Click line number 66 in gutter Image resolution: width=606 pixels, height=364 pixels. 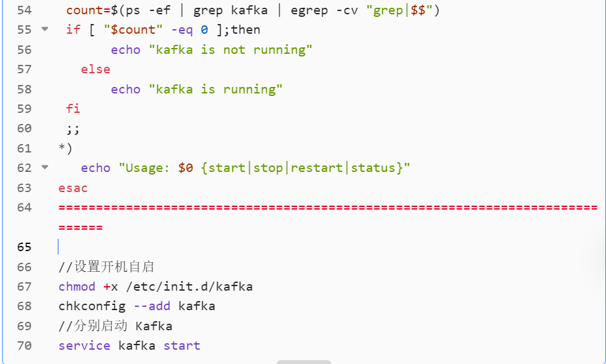pyautogui.click(x=24, y=267)
